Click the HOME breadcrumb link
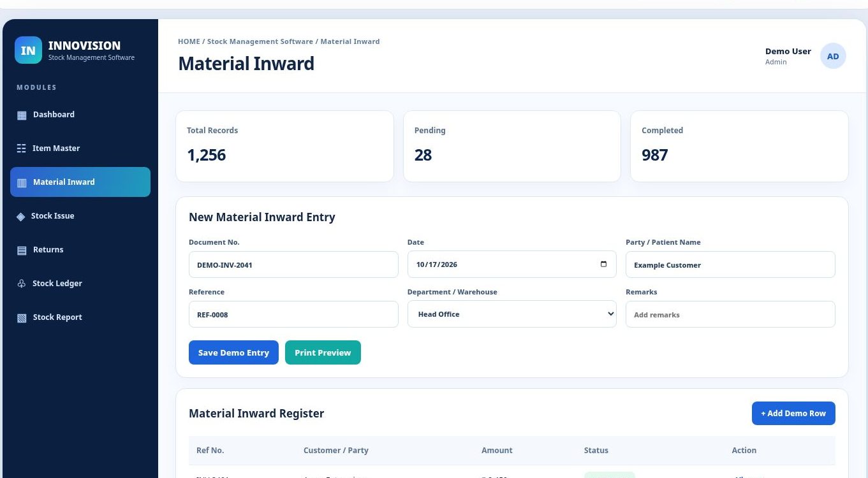 (189, 41)
